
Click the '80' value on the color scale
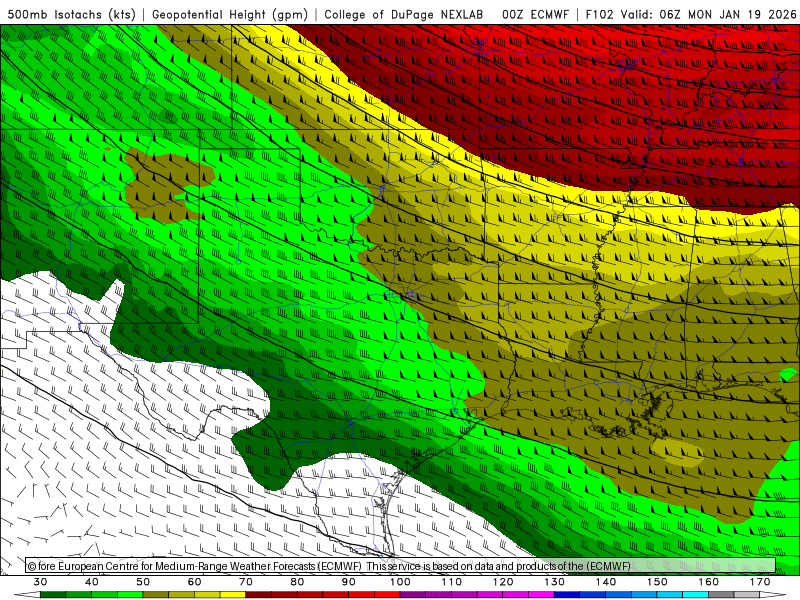point(297,582)
